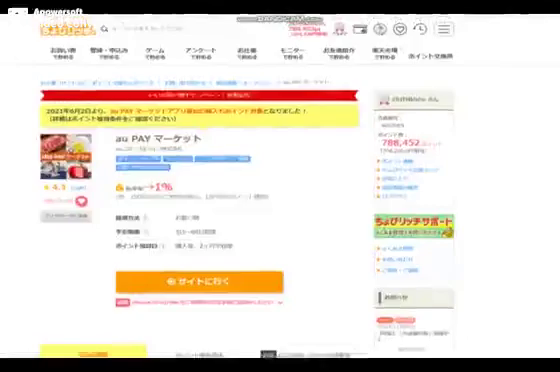This screenshot has width=560, height=372.
Task: Open the first link under points balance
Action: click(397, 161)
